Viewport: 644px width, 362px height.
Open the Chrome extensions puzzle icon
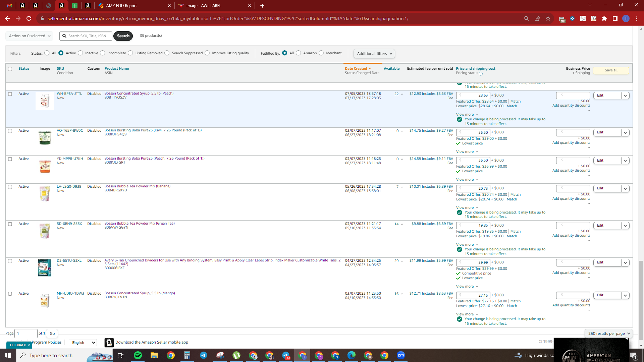[x=604, y=19]
